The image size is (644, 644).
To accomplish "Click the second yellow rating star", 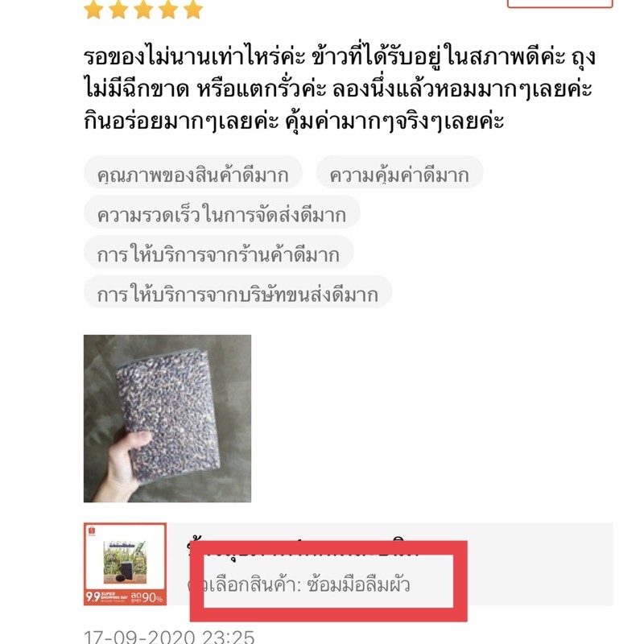I will (118, 10).
